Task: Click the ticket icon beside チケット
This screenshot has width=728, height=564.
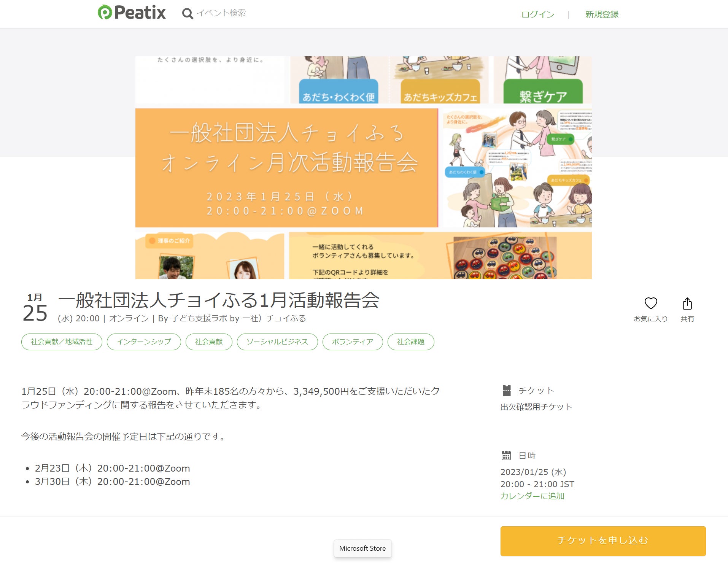Action: [x=507, y=391]
